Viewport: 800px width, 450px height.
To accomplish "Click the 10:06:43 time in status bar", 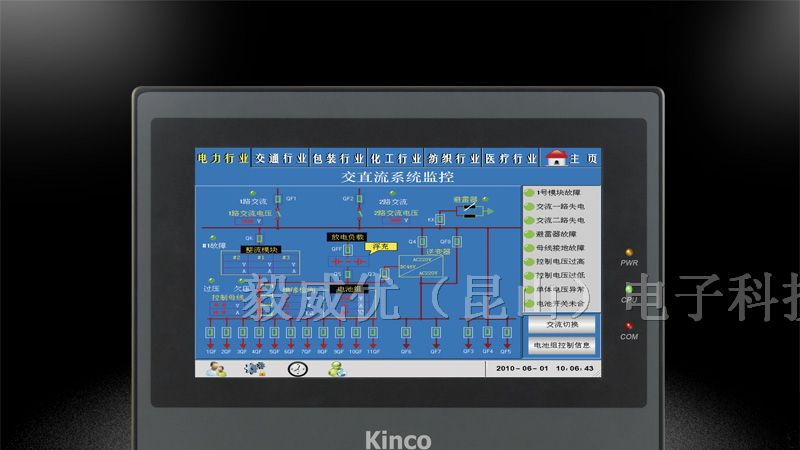I will point(574,368).
